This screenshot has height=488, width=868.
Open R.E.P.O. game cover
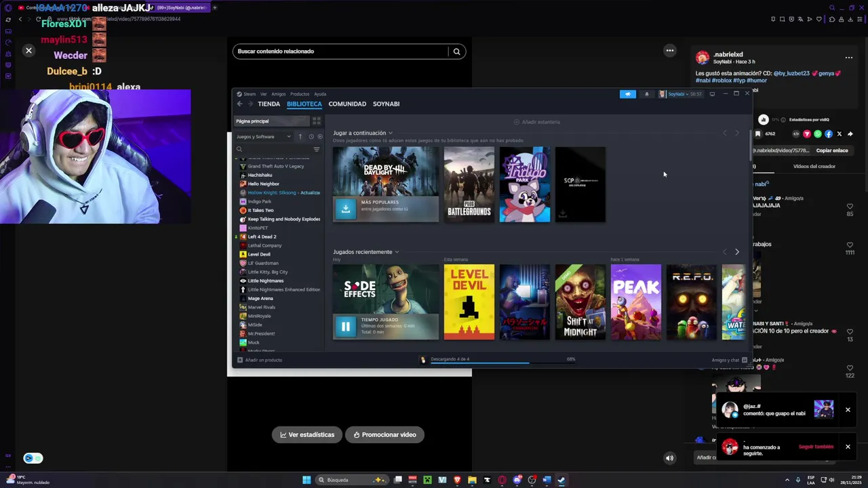click(692, 302)
